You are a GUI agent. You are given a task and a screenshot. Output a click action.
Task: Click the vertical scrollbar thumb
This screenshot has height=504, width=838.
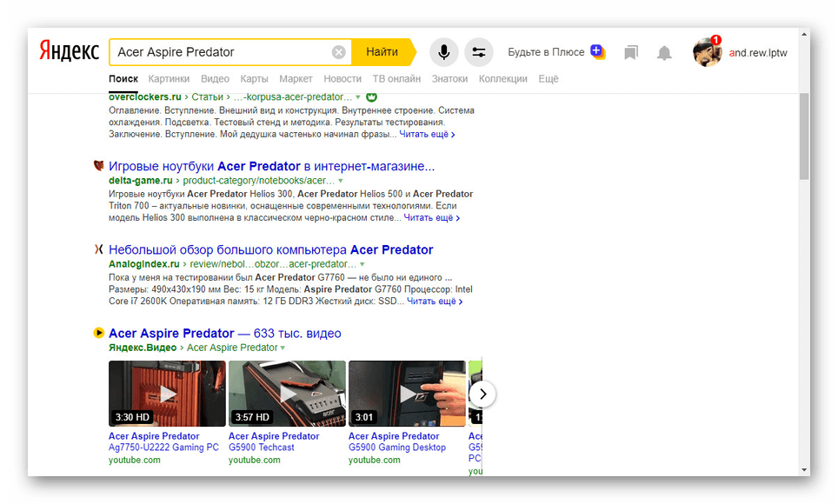tap(804, 136)
